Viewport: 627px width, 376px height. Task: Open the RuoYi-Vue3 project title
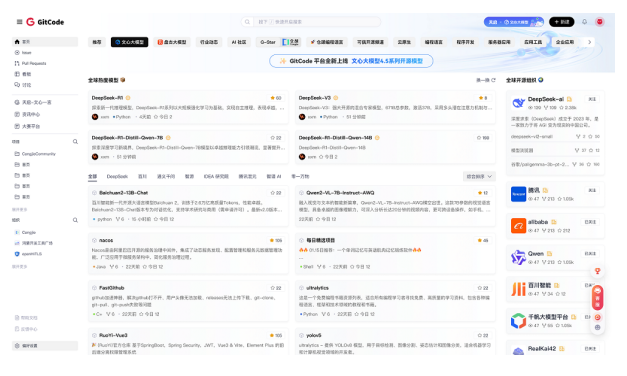pyautogui.click(x=113, y=335)
